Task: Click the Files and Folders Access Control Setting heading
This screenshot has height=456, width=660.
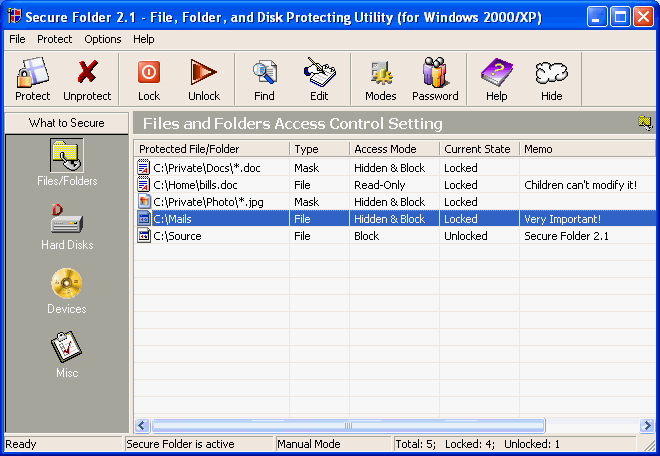Action: [293, 123]
